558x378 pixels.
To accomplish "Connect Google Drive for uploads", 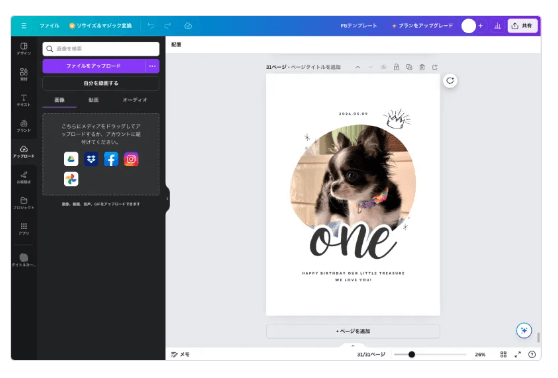I will (x=71, y=159).
